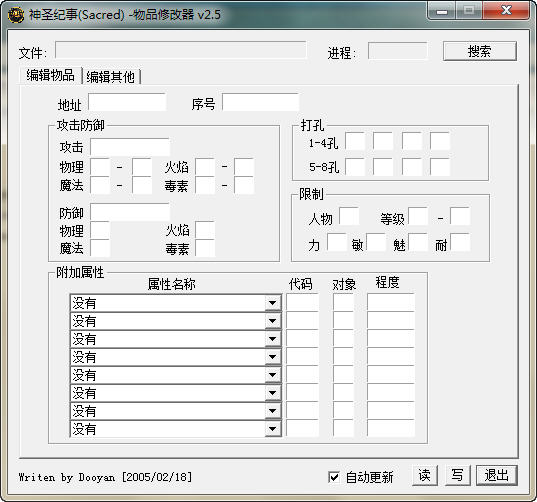Click the 搜索 search button
This screenshot has width=537, height=502.
point(479,51)
